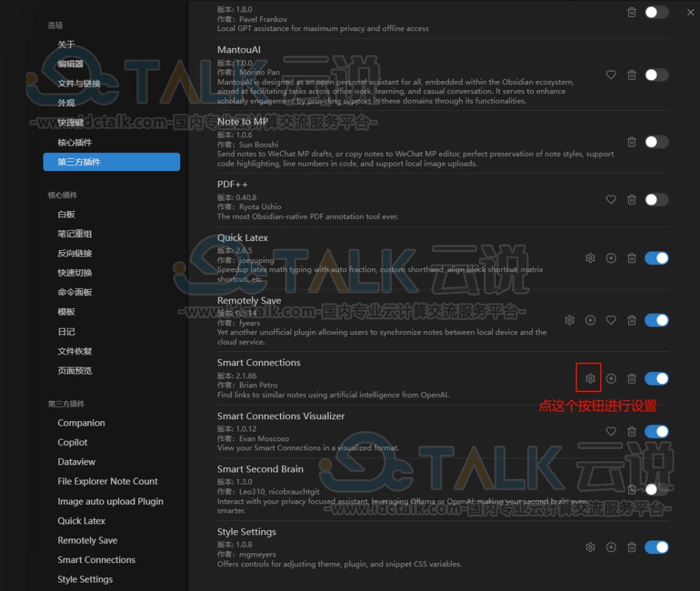Screen dimensions: 700x591
Task: Open Style Settings plugin gear icon
Action: [x=590, y=547]
